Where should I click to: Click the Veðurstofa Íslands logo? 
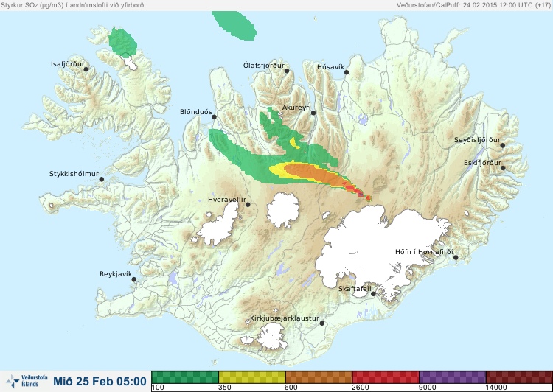pyautogui.click(x=27, y=381)
